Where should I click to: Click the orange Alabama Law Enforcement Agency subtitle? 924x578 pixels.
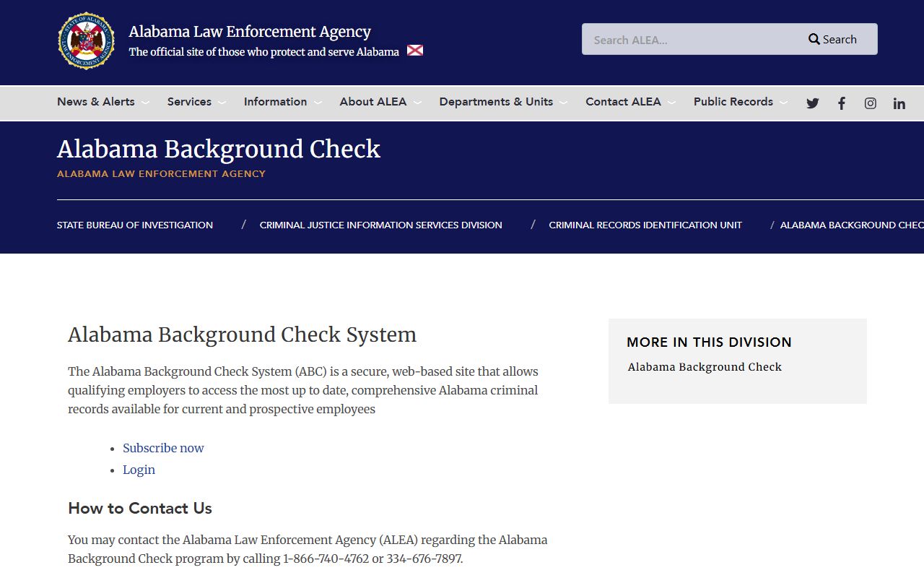pyautogui.click(x=161, y=174)
